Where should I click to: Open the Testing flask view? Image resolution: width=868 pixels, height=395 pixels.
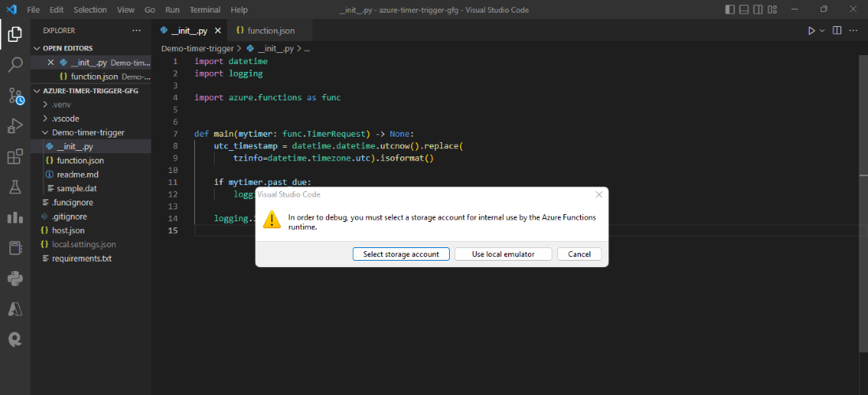pyautogui.click(x=15, y=186)
